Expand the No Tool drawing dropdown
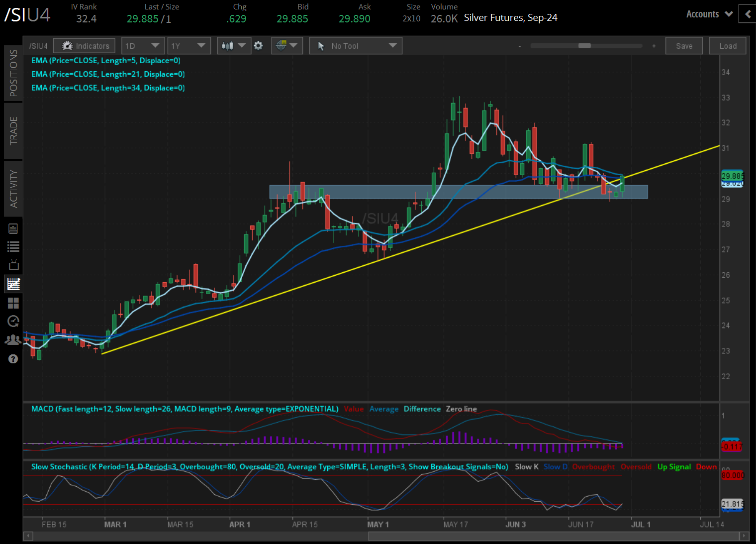Screen dimensions: 756x544 pos(356,46)
